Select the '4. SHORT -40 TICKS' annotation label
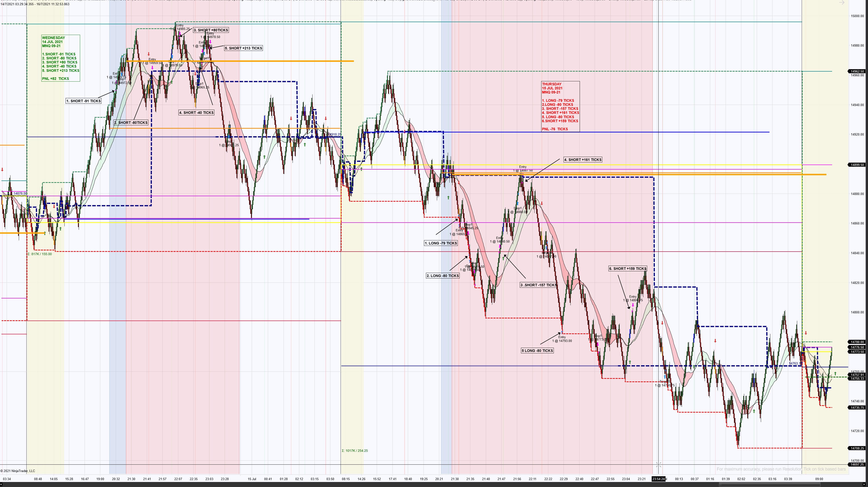Screen dimensions: 868x487 pos(197,112)
